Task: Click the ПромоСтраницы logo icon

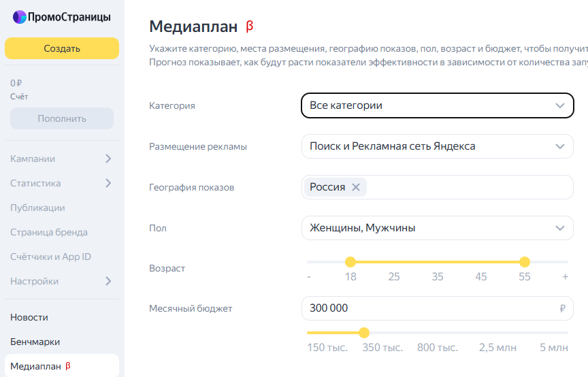Action: click(20, 17)
